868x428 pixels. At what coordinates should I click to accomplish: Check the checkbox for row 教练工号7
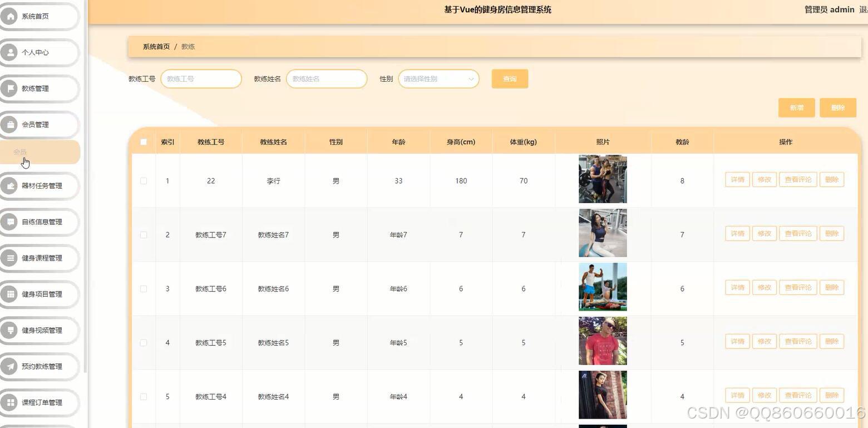(x=144, y=235)
